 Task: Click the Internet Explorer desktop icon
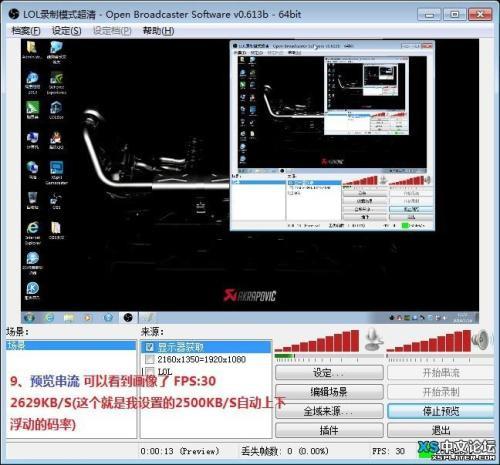point(33,232)
